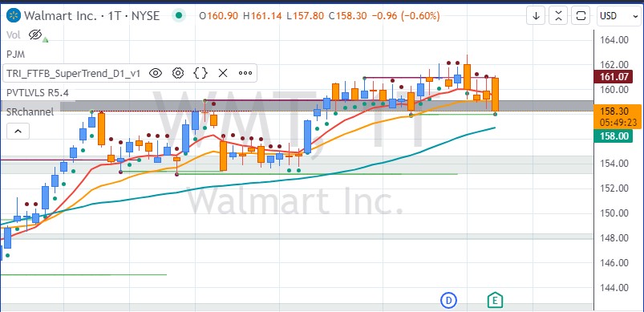Click the 148.00 price scale value
The image size is (644, 312).
(x=614, y=238)
